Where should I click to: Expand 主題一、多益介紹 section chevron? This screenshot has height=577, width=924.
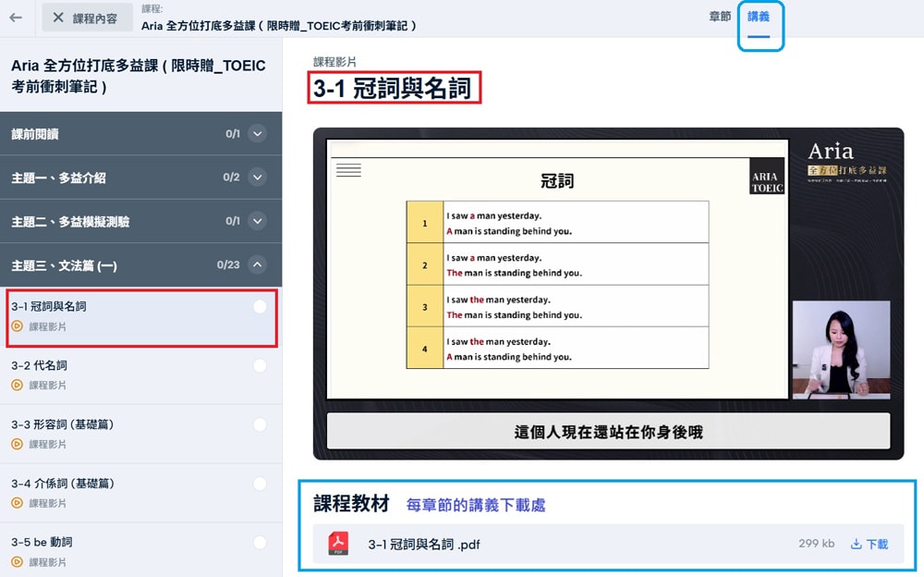[x=258, y=177]
